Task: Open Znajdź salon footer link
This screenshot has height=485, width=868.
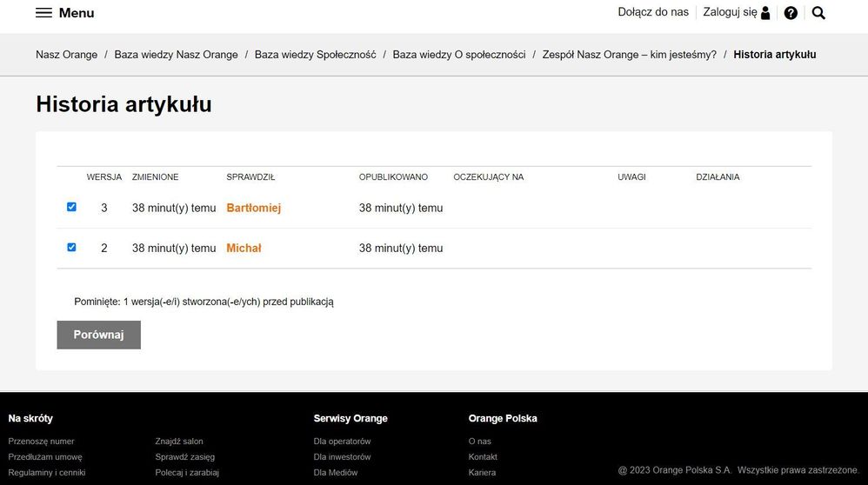Action: tap(178, 442)
